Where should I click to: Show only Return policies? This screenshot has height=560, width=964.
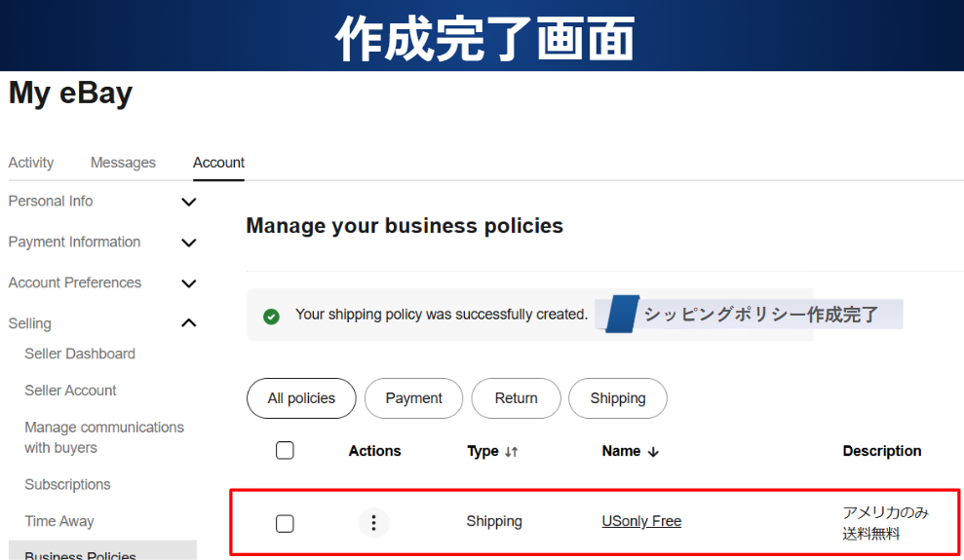516,398
